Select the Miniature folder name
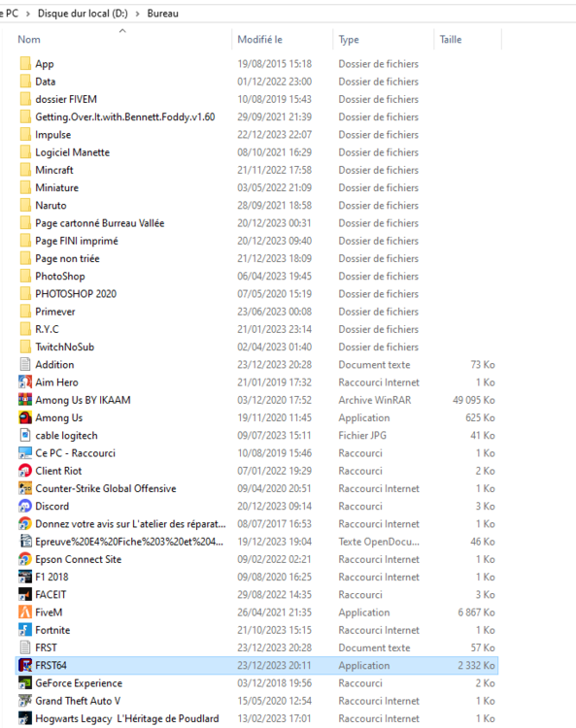 click(56, 187)
